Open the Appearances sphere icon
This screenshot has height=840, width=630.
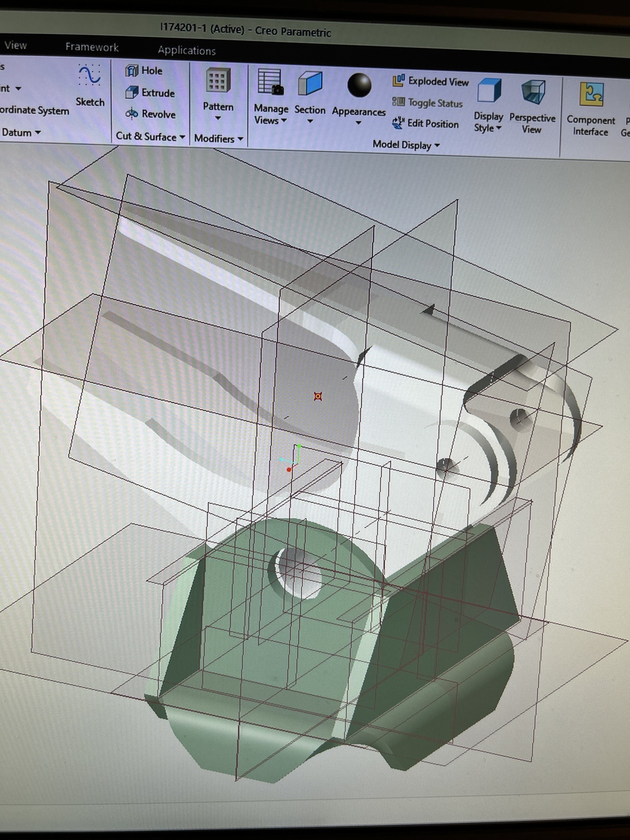coord(359,86)
